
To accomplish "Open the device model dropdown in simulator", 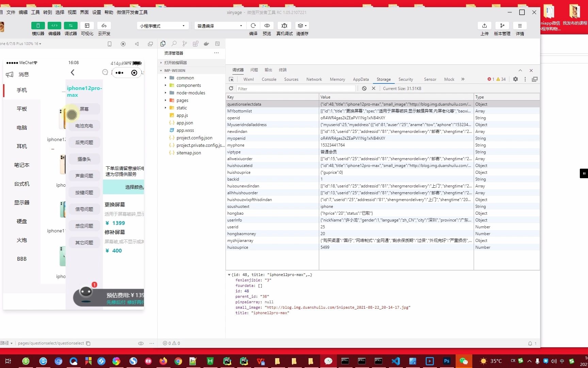I will tap(20, 44).
